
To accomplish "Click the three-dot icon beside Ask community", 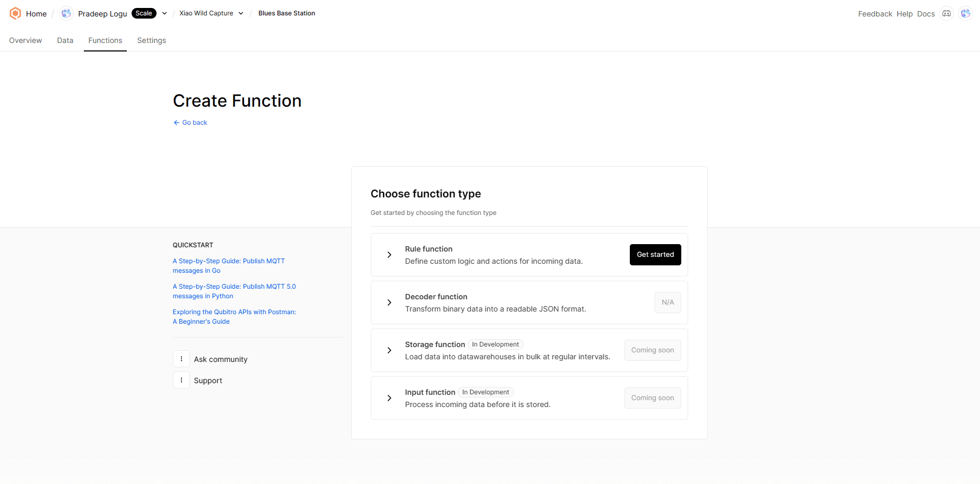I will click(x=181, y=359).
